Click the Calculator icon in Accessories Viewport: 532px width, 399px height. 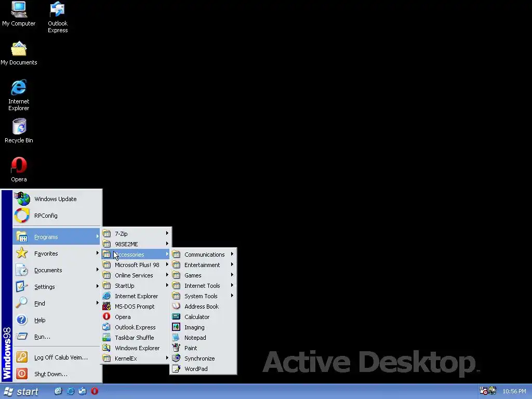pyautogui.click(x=176, y=316)
